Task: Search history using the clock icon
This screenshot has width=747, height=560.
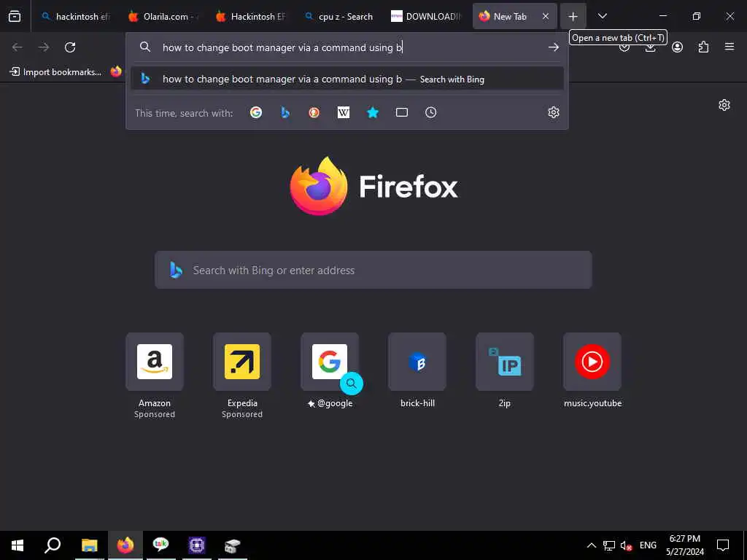Action: (x=430, y=112)
